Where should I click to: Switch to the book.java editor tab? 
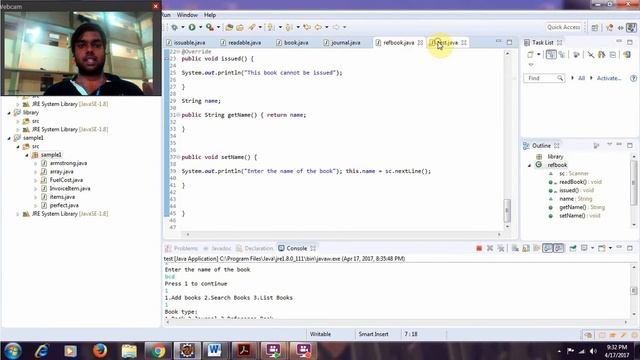tap(296, 42)
